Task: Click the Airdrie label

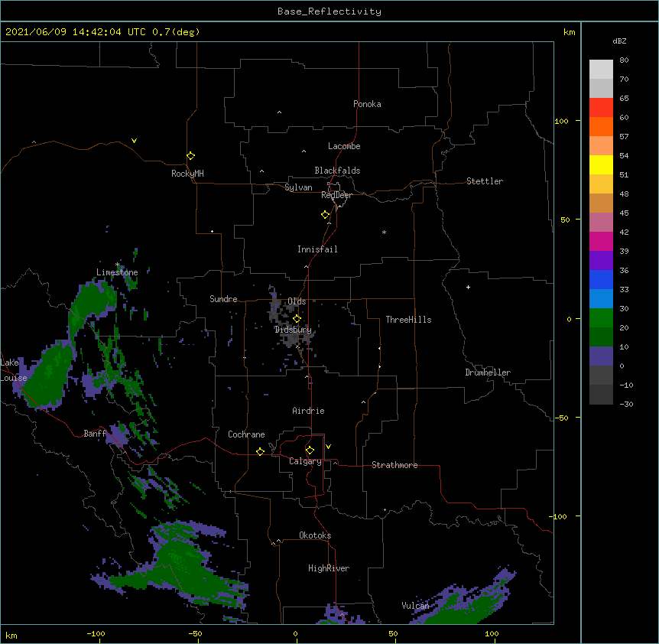Action: click(309, 411)
